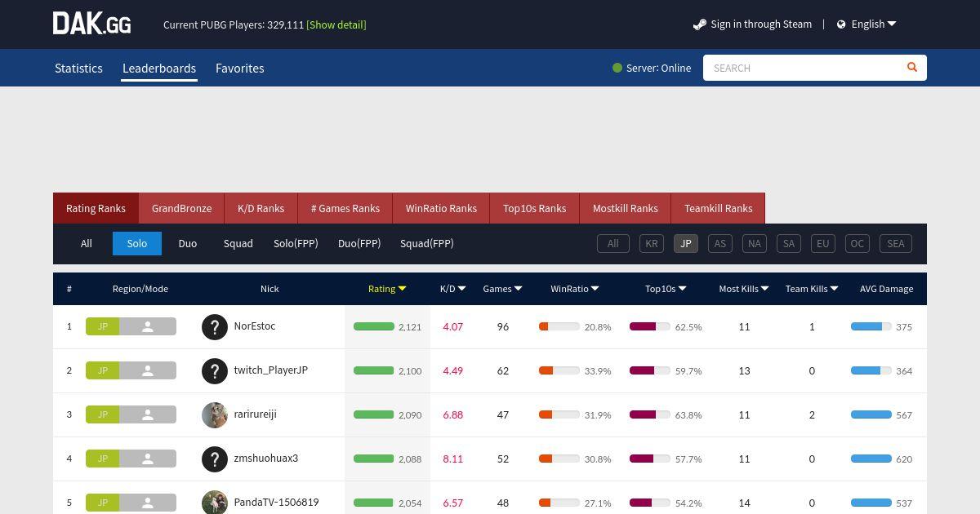Toggle the AS region filter
The image size is (980, 514).
[x=720, y=243]
